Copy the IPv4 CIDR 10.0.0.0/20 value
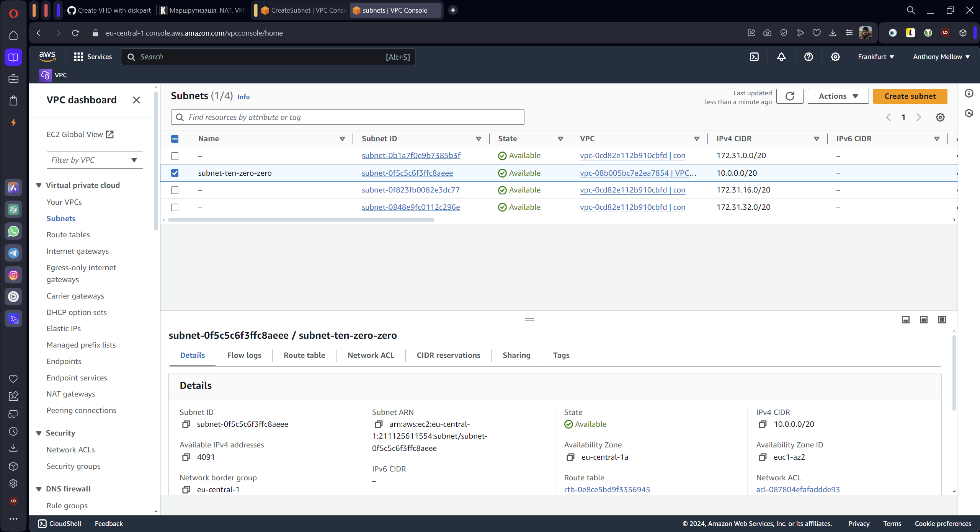 [763, 424]
